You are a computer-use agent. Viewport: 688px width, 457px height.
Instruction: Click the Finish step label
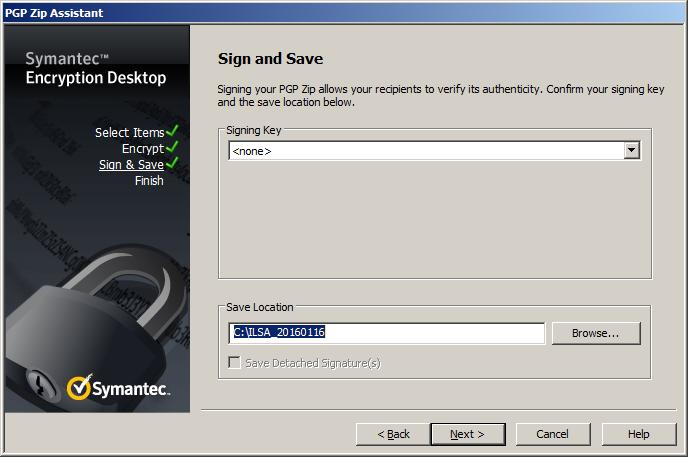(149, 181)
